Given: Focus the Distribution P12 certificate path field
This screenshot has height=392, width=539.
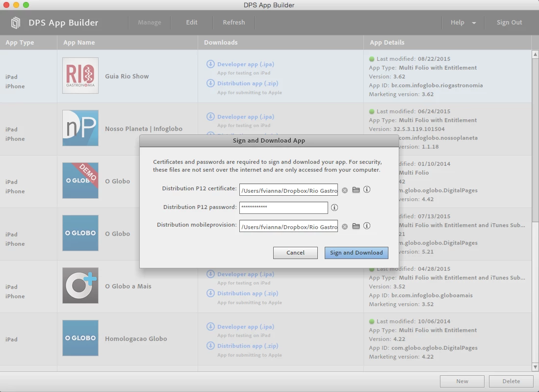Looking at the screenshot, I should [x=288, y=190].
